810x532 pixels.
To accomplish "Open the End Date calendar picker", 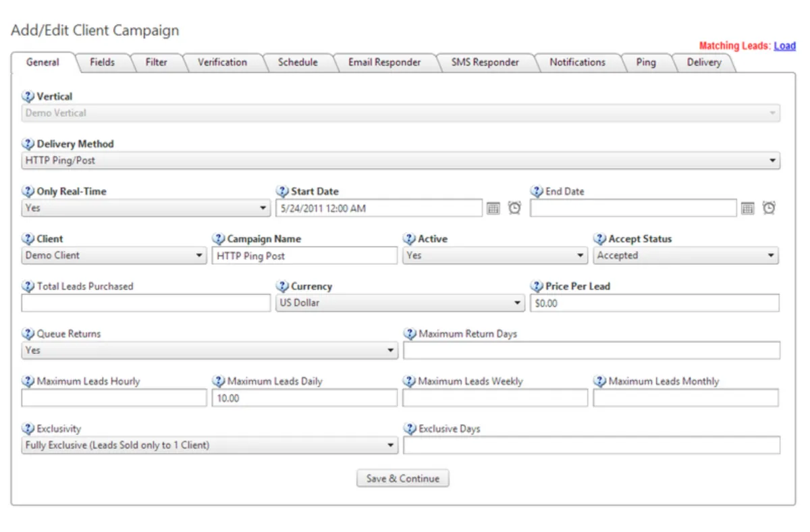I will pos(747,209).
